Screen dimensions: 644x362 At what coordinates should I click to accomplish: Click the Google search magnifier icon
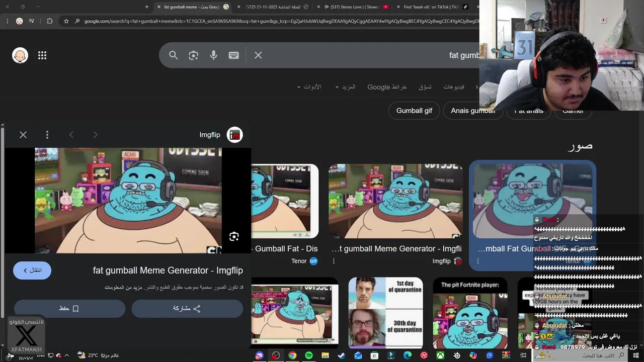pyautogui.click(x=174, y=55)
